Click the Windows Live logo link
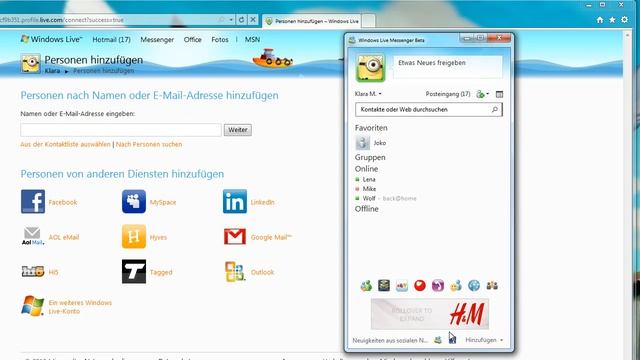 51,39
